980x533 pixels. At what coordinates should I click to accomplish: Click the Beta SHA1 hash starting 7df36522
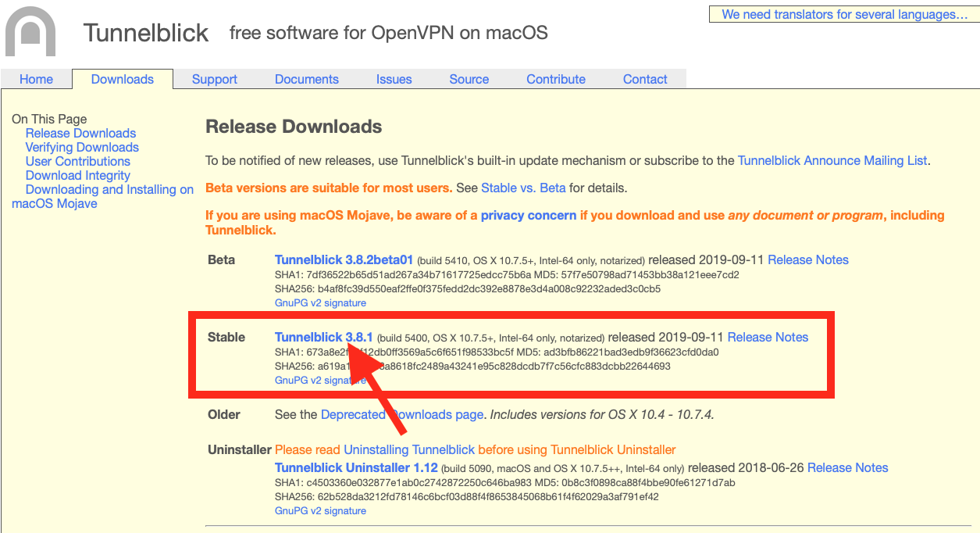[x=418, y=274]
